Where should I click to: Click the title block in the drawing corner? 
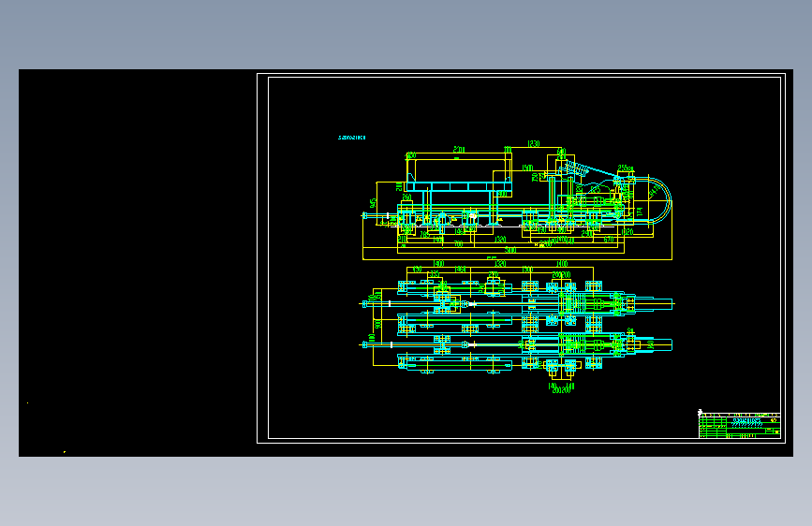point(740,426)
